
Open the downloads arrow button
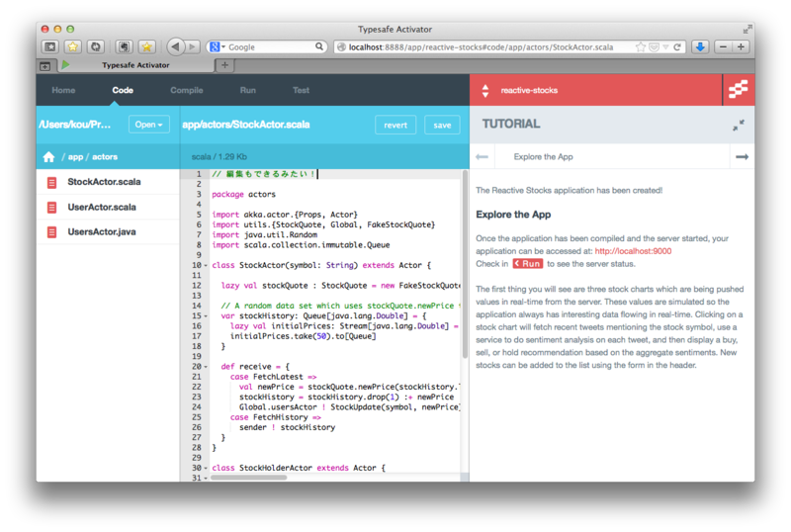pos(700,46)
